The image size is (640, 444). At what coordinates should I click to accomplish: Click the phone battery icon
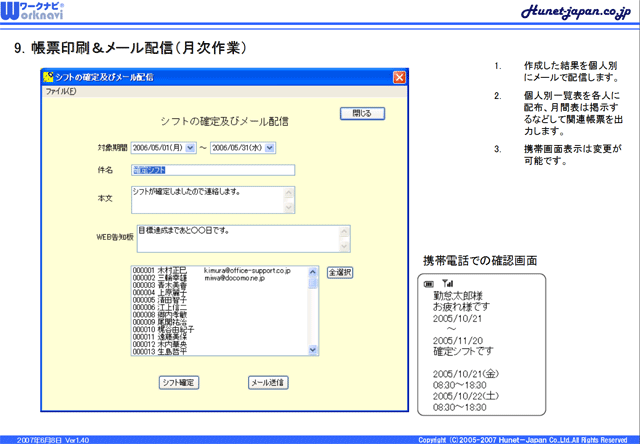pos(429,283)
